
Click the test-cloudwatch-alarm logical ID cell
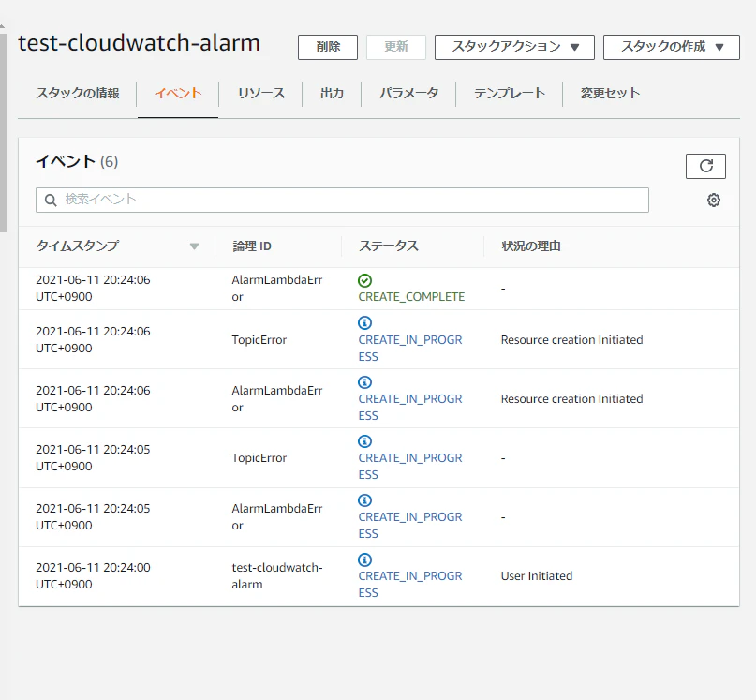click(277, 576)
